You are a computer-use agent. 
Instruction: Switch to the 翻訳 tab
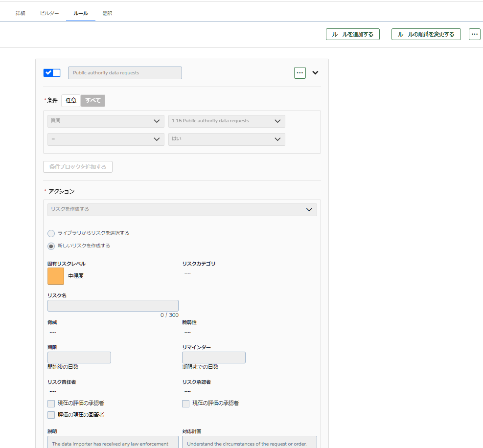click(107, 13)
